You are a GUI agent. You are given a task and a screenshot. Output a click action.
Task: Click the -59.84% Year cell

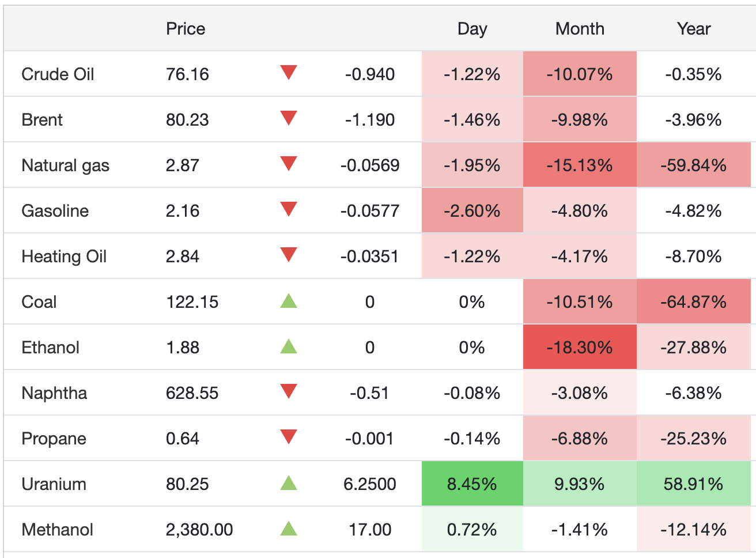[694, 165]
